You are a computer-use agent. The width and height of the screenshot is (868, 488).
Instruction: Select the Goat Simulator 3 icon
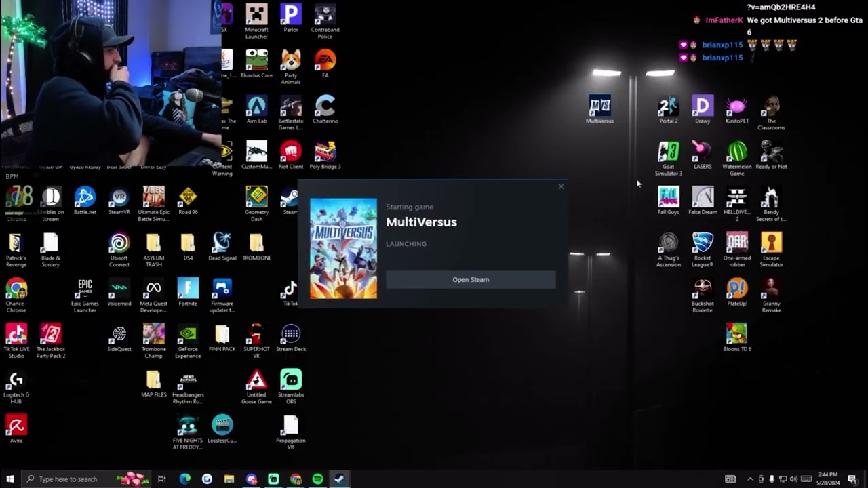(x=668, y=158)
